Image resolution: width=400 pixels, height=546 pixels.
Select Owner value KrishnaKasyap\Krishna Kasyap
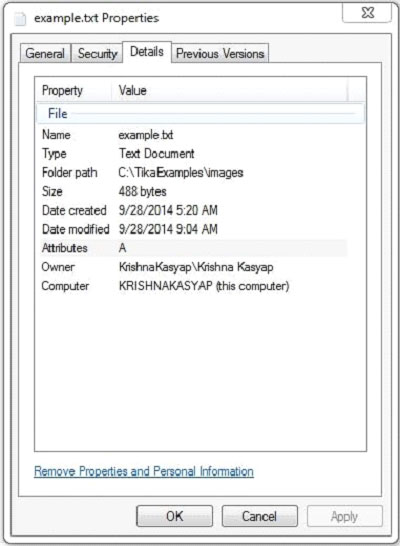196,267
